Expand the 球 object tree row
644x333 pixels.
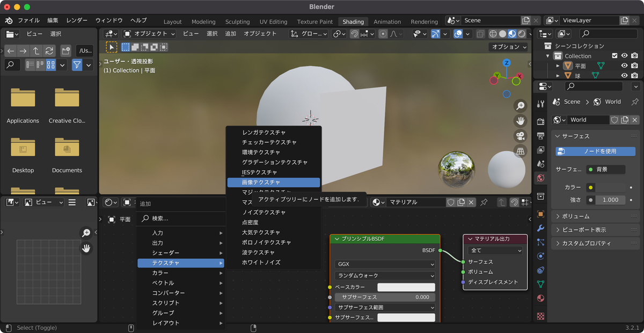coord(558,76)
